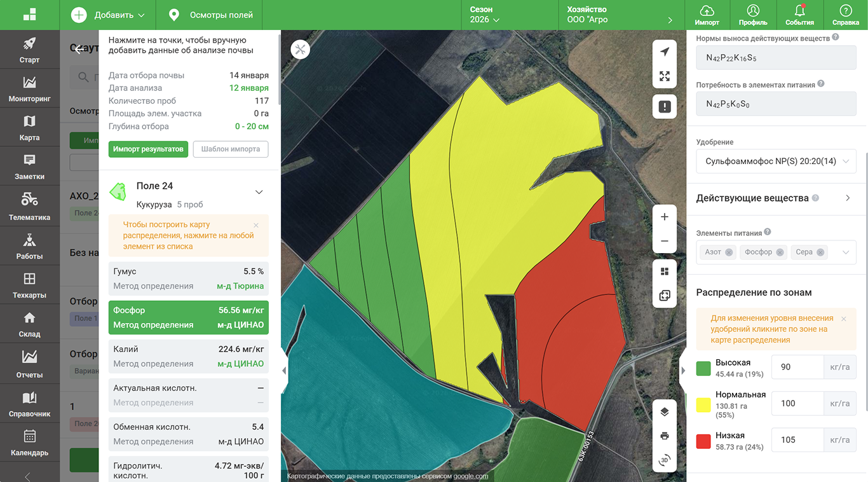Open the map grid view icon

665,272
